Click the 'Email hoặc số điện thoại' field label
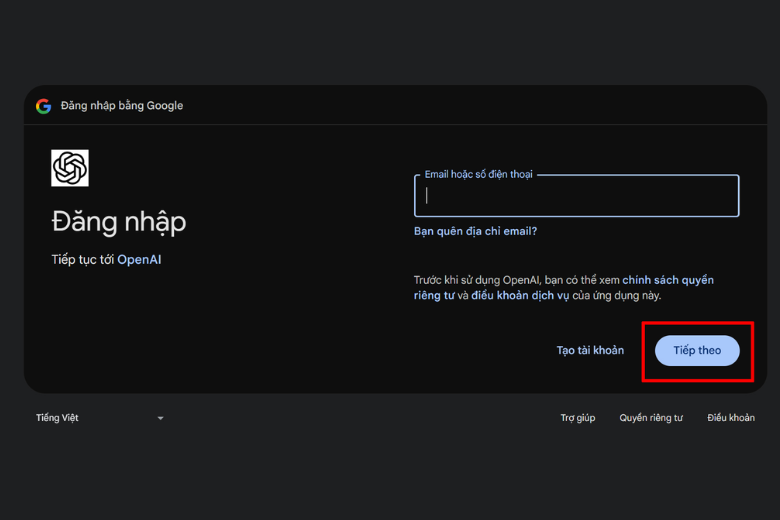The height and width of the screenshot is (520, 780). [478, 175]
